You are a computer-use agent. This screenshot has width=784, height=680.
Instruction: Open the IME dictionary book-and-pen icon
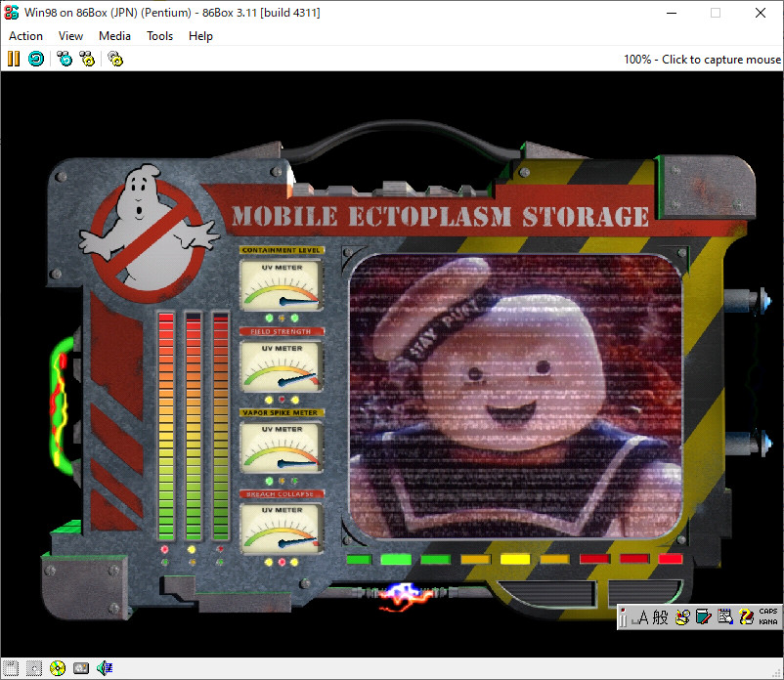point(704,617)
